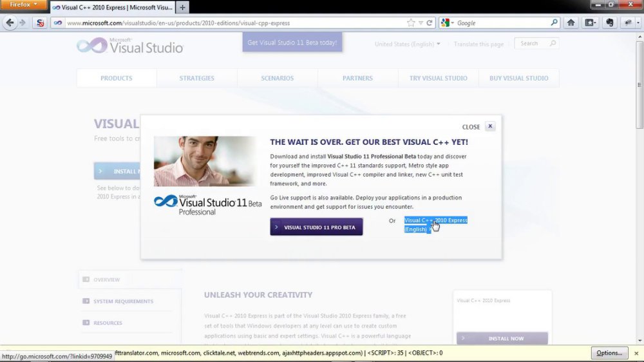The image size is (644, 362).
Task: Click the Visual Studio logo in page header
Action: click(x=130, y=45)
